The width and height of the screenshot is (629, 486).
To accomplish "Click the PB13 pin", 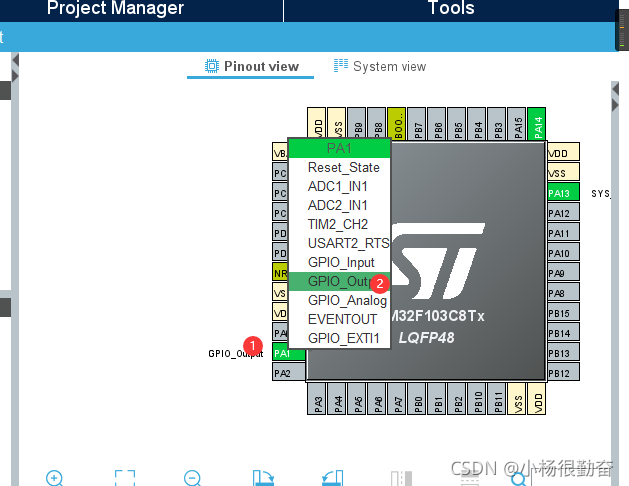I will 563,353.
